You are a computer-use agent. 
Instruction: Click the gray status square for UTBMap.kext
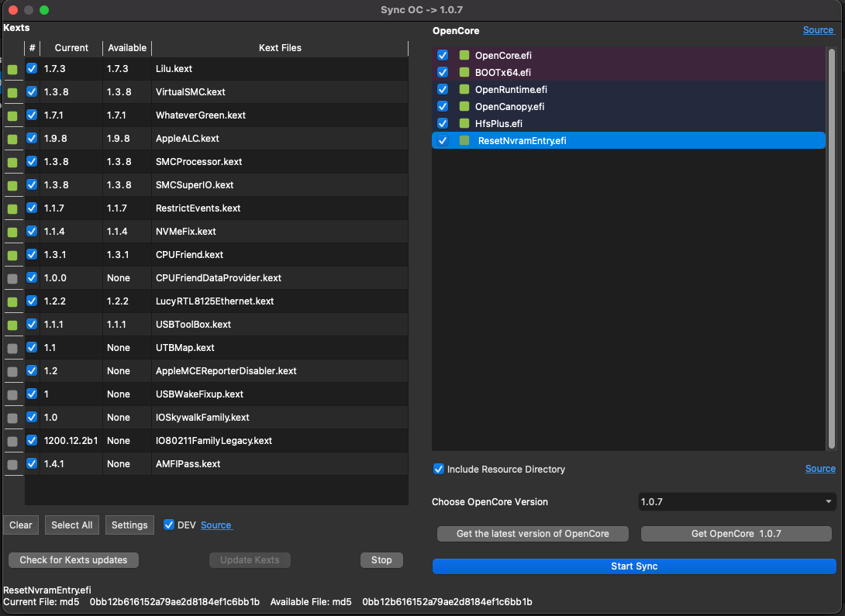(12, 349)
